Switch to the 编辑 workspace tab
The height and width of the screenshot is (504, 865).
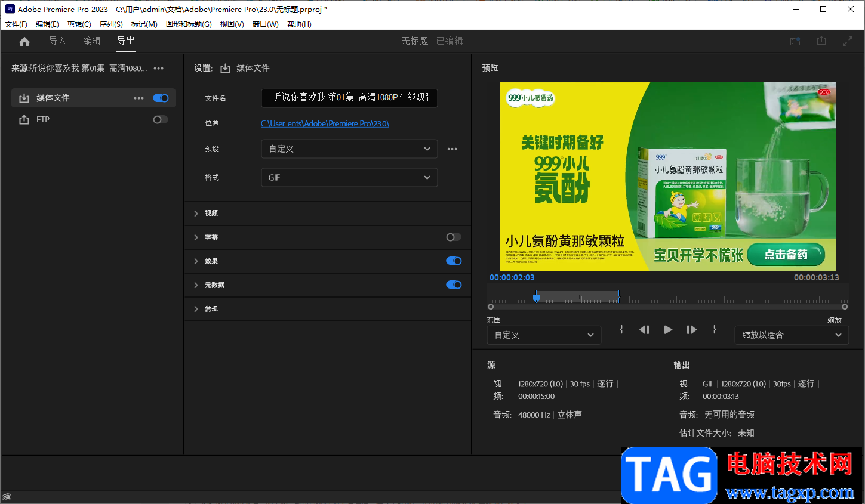click(92, 41)
